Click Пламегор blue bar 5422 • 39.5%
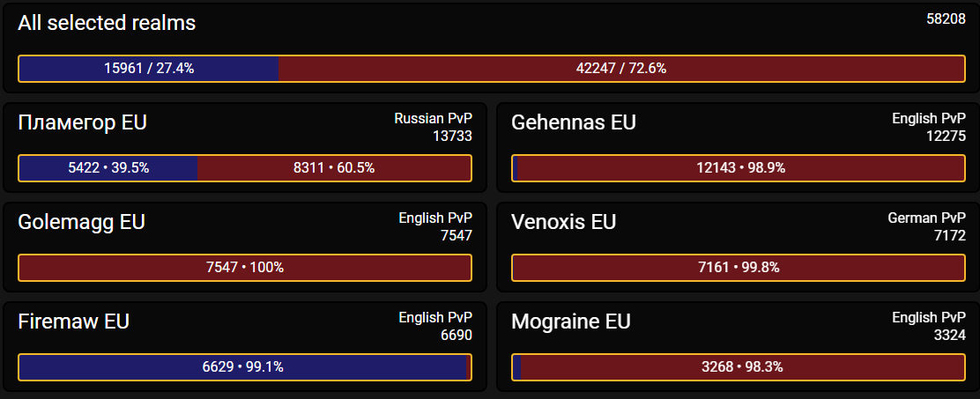 pos(108,168)
